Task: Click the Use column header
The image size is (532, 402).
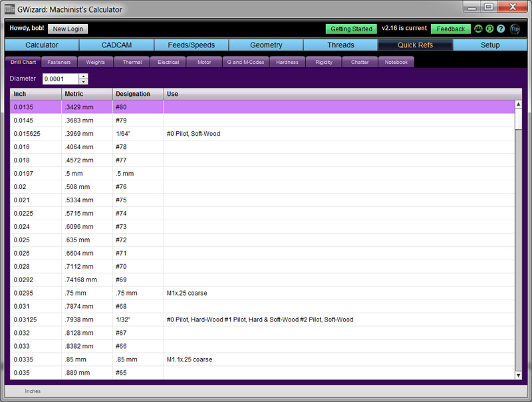Action: 342,94
